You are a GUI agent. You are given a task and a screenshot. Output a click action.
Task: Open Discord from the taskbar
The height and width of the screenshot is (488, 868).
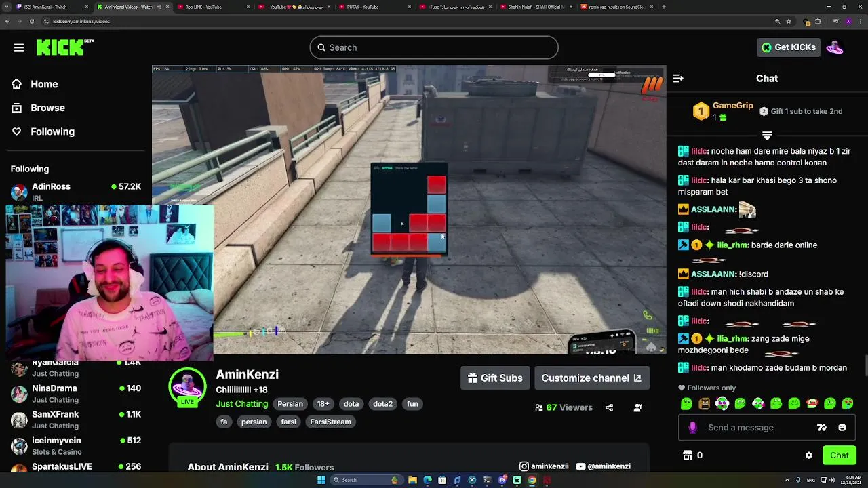pos(502,480)
